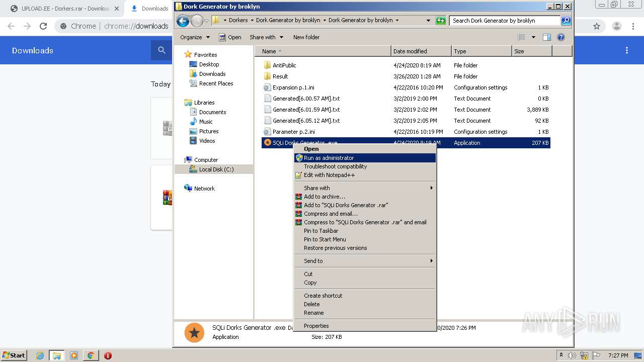Image resolution: width=644 pixels, height=362 pixels.
Task: Expand the Send to submenu
Action: click(x=431, y=261)
